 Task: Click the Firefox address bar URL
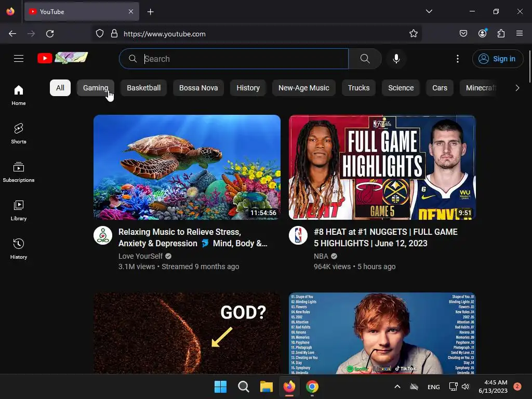(x=165, y=34)
